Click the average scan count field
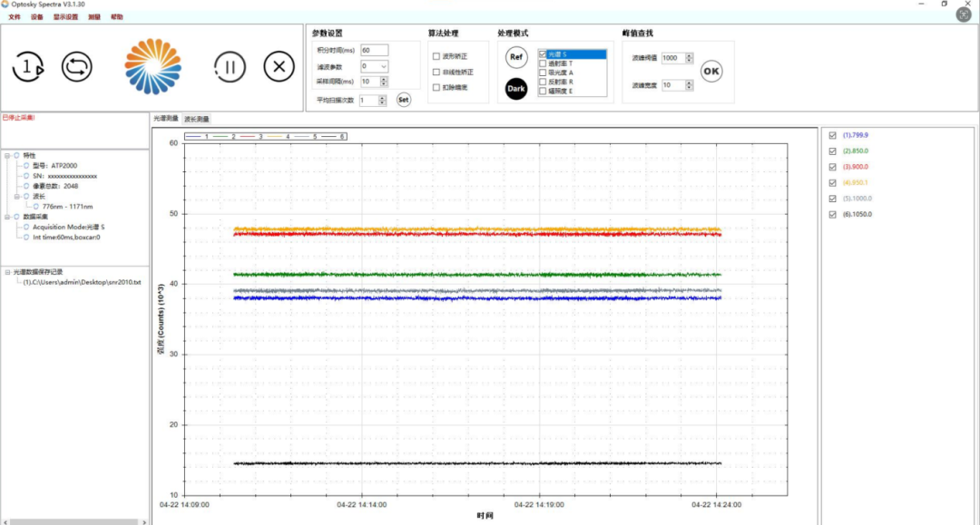Viewport: 980px width, 525px height. pos(368,101)
